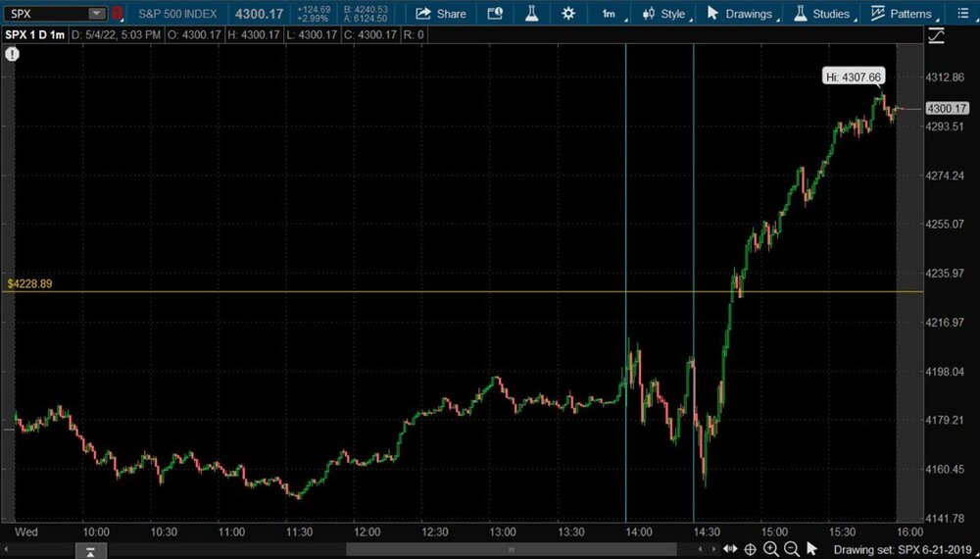Screen dimensions: 980x559
Task: Click the zoom in magnifier icon
Action: click(x=771, y=549)
